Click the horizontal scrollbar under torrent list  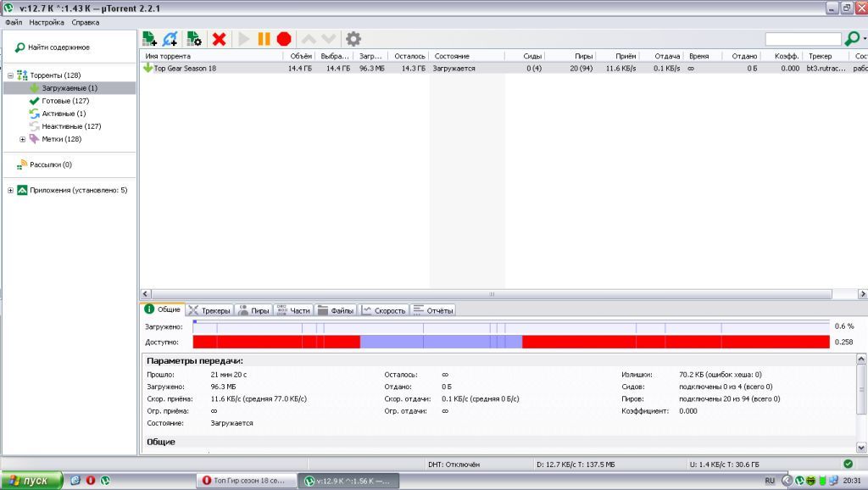(500, 293)
